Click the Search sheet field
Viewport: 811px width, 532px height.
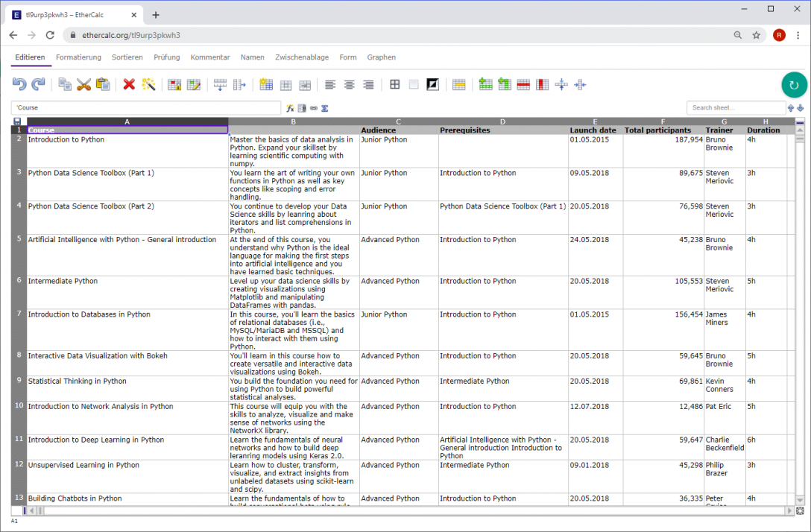pos(736,107)
